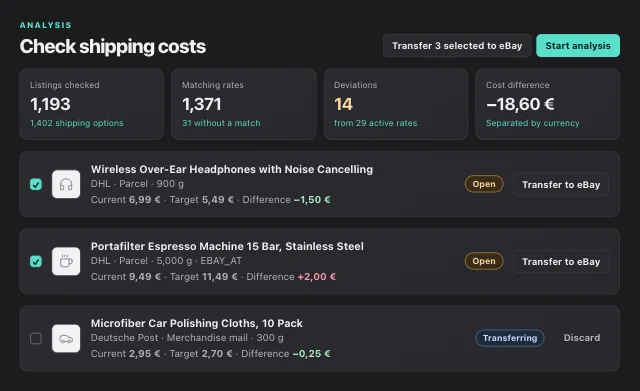Click '31 without a match' text
This screenshot has height=391, width=640.
point(221,123)
